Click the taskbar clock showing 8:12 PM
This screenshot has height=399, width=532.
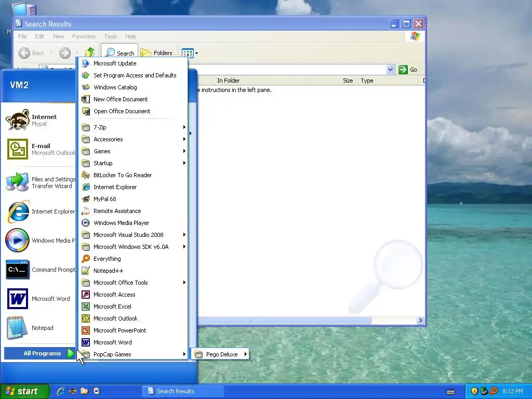[513, 391]
